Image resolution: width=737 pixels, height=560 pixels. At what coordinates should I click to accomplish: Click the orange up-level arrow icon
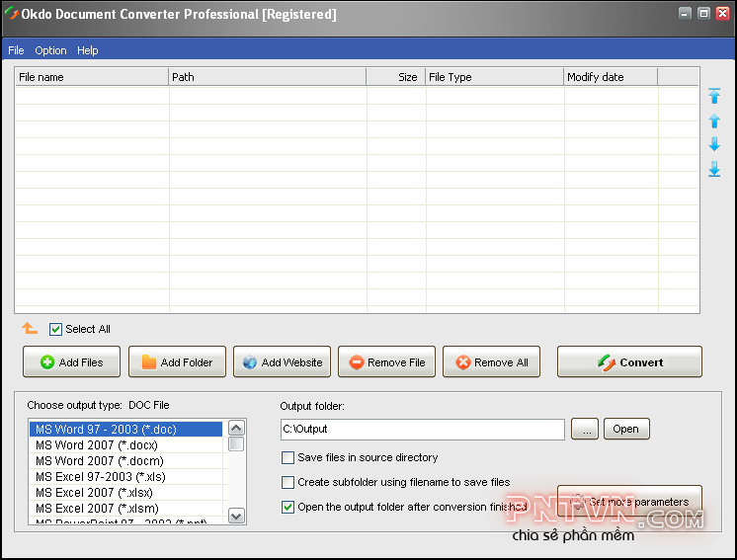pyautogui.click(x=30, y=328)
